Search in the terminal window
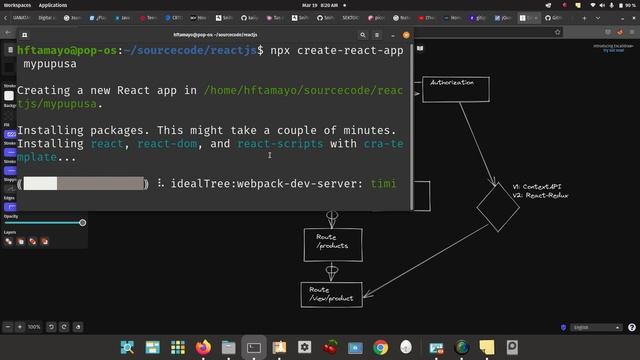Screen dimensions: 640x360 [362, 35]
